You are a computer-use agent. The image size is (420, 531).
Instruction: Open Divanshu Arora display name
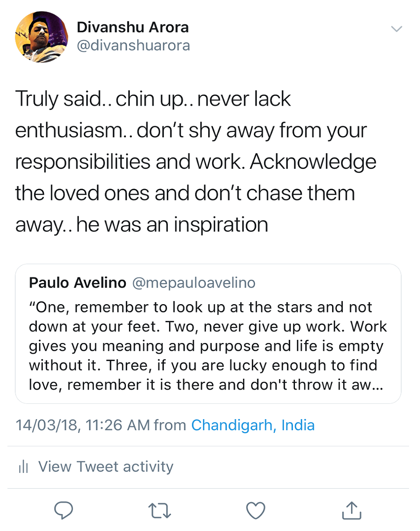pyautogui.click(x=133, y=27)
